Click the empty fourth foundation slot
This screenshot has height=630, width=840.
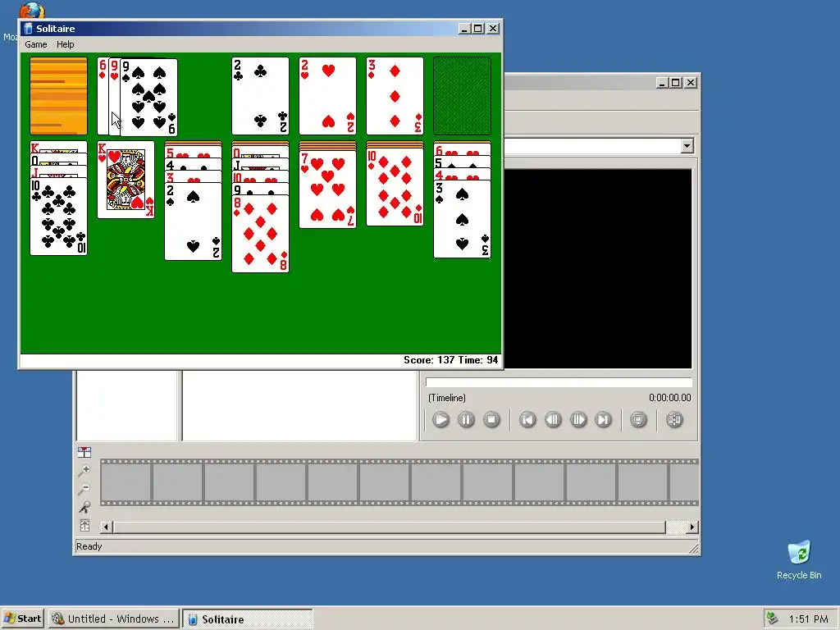463,96
